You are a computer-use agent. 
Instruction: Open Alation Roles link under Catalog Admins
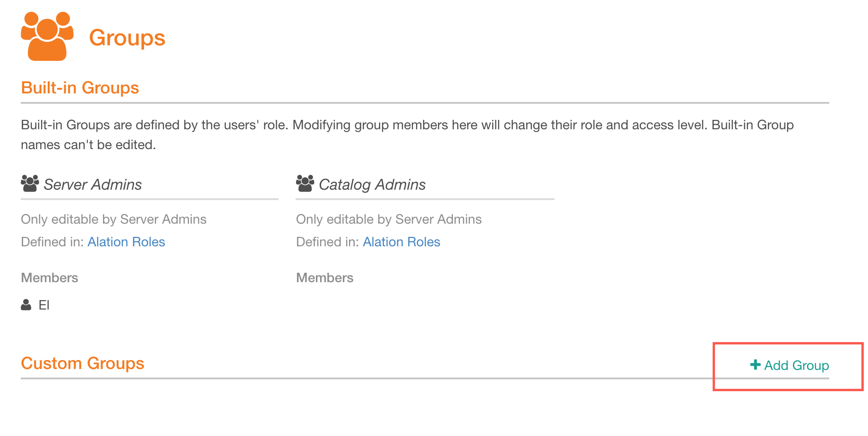[x=401, y=242]
